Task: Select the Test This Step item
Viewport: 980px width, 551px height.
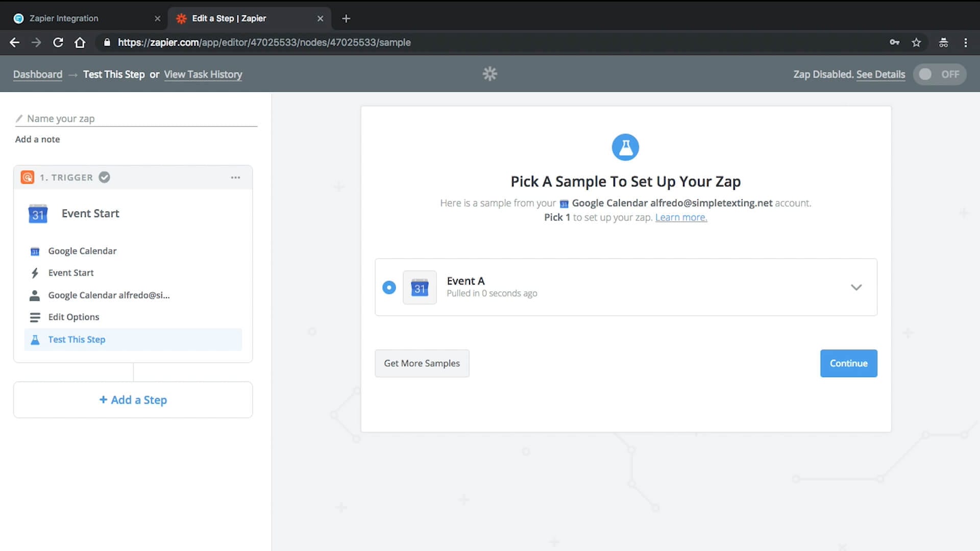Action: click(x=133, y=340)
